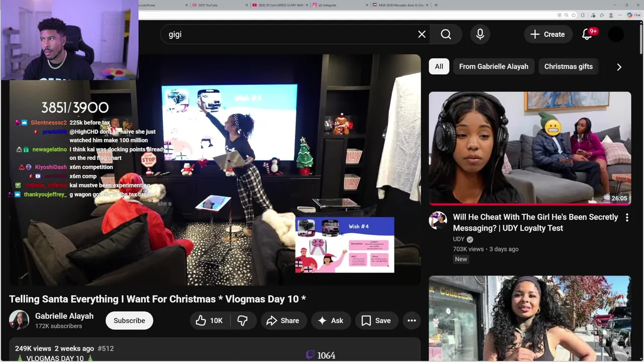Click the Share button
The height and width of the screenshot is (362, 644).
[283, 321]
